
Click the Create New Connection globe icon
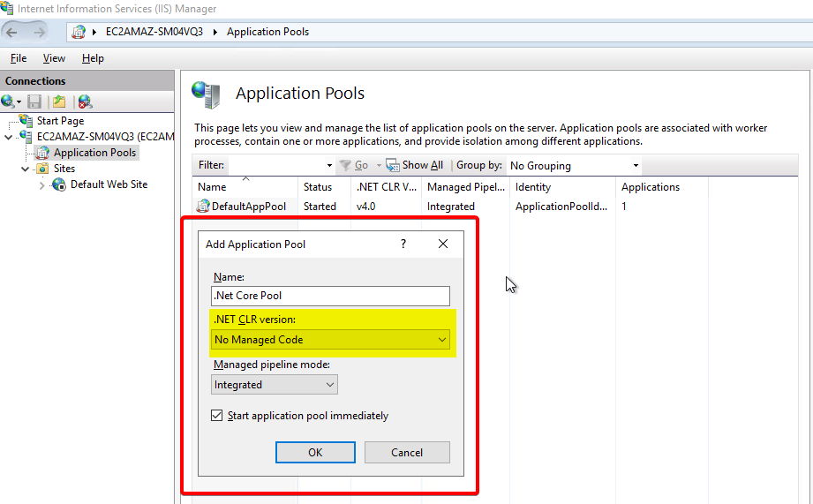coord(9,102)
